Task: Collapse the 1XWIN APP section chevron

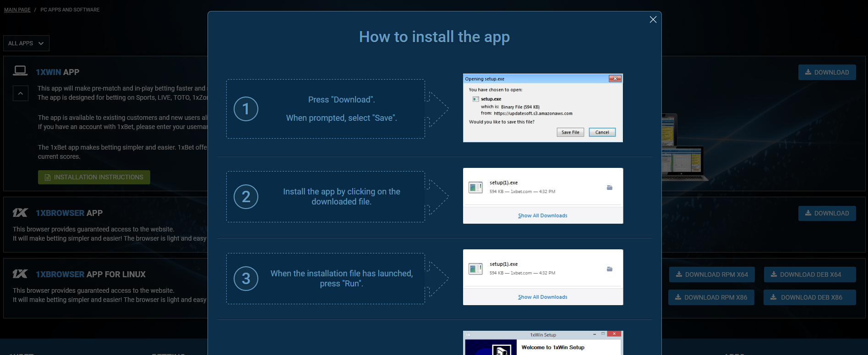Action: 21,93
